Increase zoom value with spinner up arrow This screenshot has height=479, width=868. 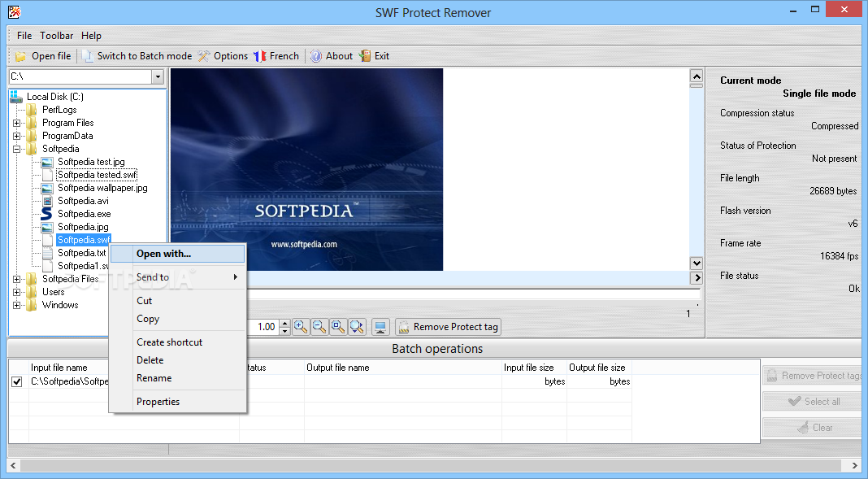[284, 323]
